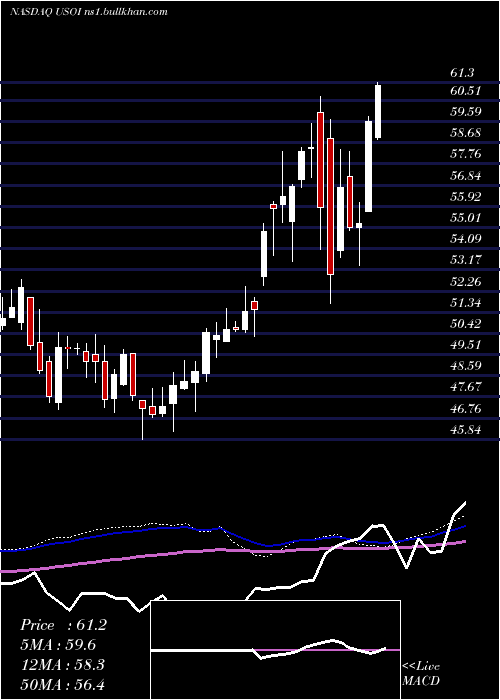Viewport: 500px width, 700px height.
Task: Click the 58.68 price axis label
Action: click(x=466, y=133)
